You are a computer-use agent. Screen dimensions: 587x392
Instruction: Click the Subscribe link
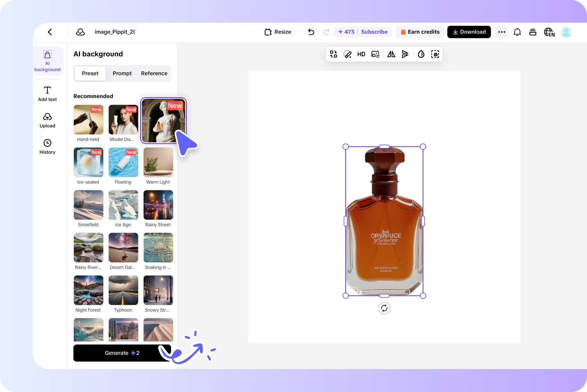374,32
